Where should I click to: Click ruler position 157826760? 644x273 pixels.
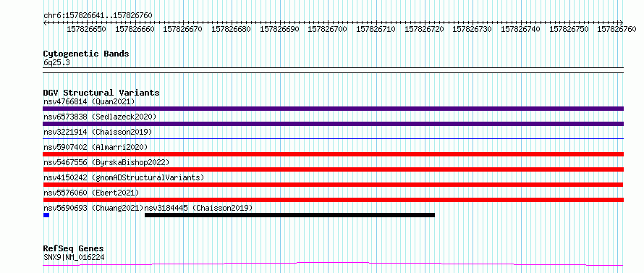617,29
